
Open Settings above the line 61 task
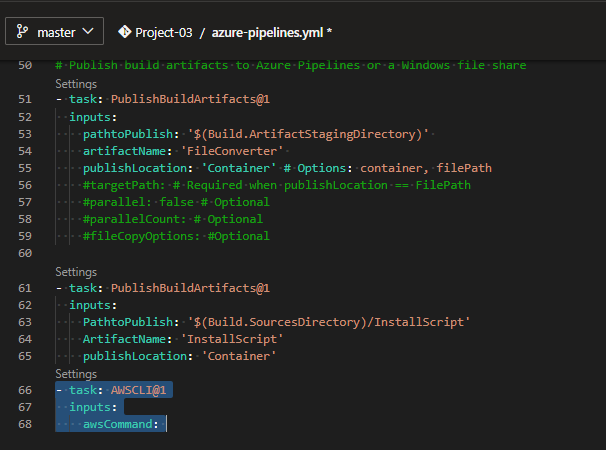76,271
